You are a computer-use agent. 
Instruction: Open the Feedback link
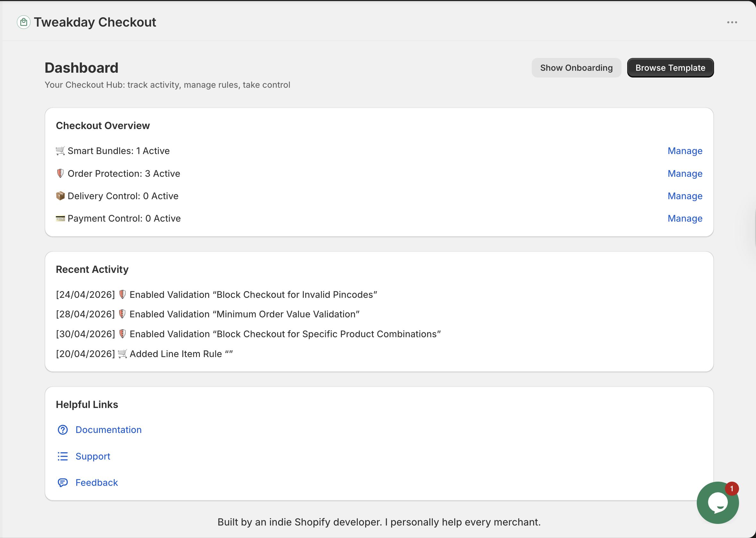(x=96, y=483)
